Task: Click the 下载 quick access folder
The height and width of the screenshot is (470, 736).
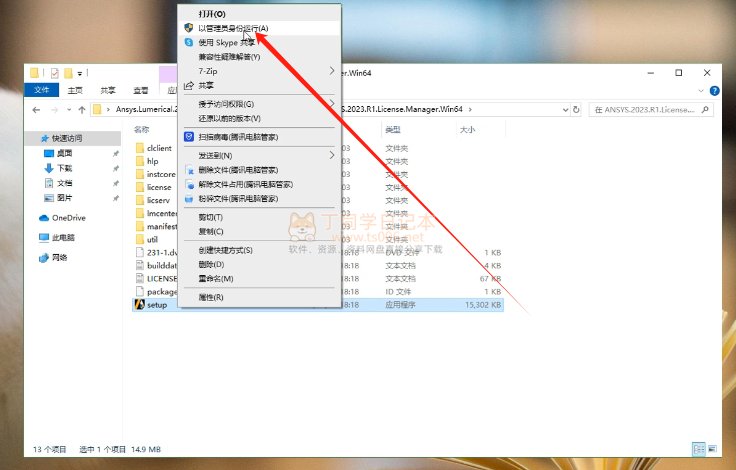Action: pyautogui.click(x=64, y=168)
